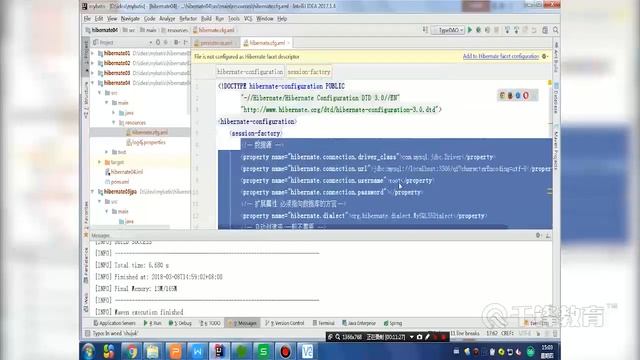Close the hibernate.cfg.xml editor tab
Screen dimensions: 640x360
288,43
